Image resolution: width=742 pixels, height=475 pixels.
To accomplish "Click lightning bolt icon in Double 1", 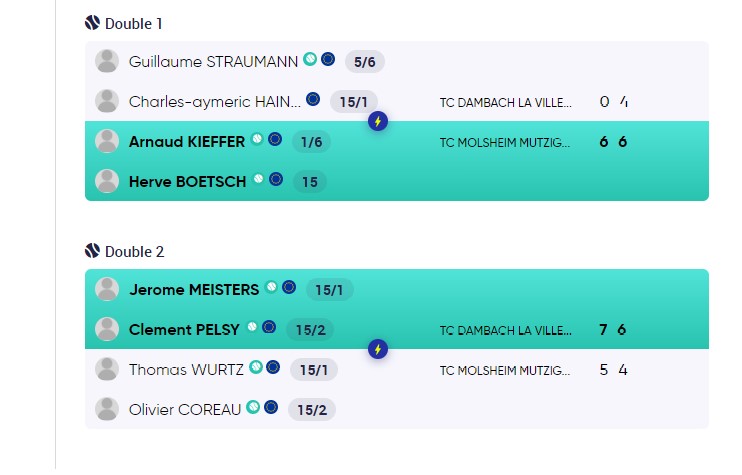I will click(x=378, y=122).
